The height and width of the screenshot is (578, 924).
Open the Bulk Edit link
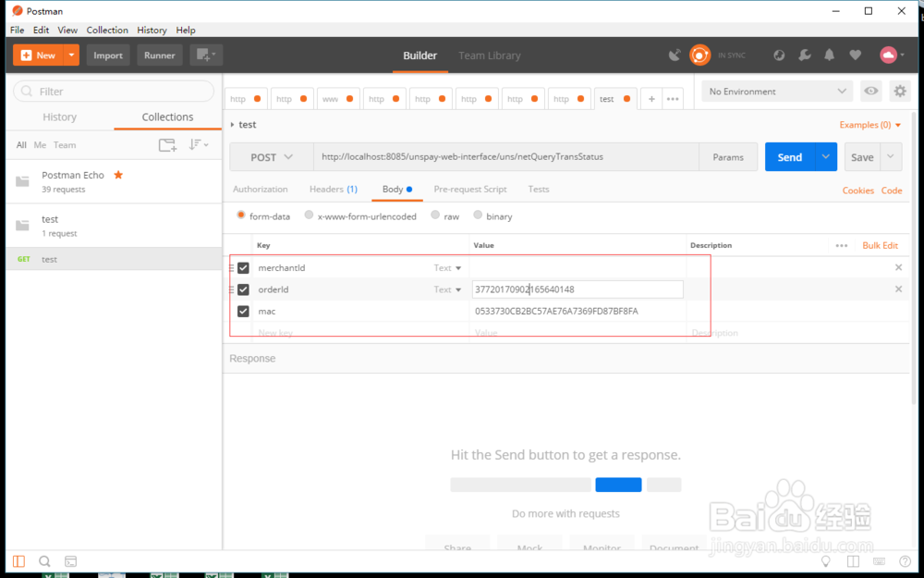tap(881, 245)
